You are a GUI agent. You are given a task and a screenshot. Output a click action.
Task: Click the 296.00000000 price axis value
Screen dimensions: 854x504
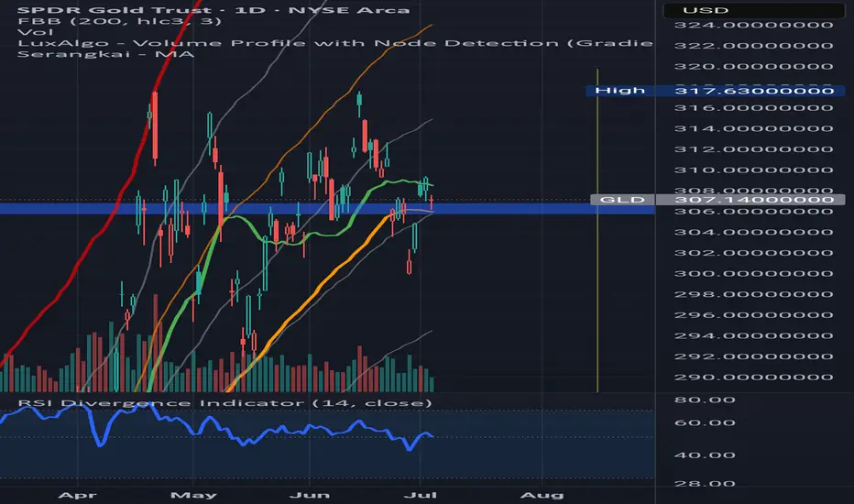tap(754, 315)
